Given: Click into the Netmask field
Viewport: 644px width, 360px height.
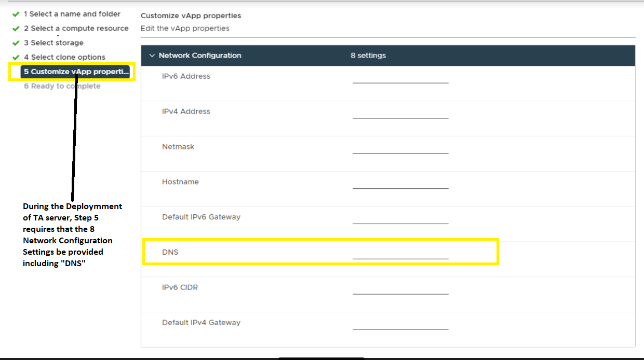Looking at the screenshot, I should click(x=400, y=148).
